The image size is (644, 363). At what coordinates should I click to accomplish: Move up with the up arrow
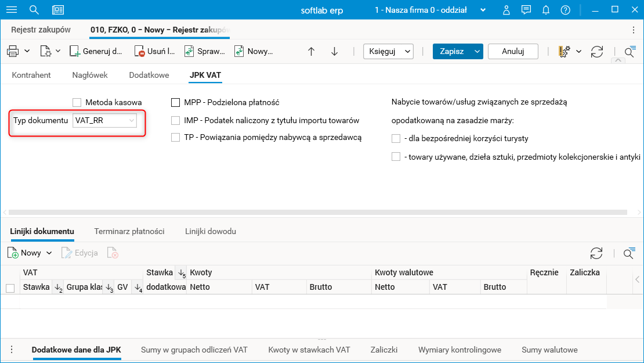coord(311,51)
